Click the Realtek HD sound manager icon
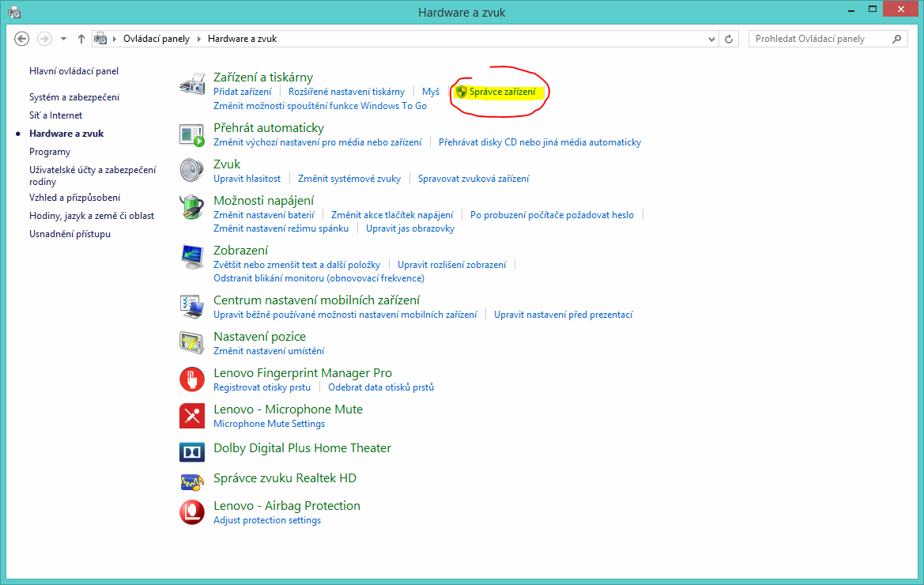924x585 pixels. 192,481
